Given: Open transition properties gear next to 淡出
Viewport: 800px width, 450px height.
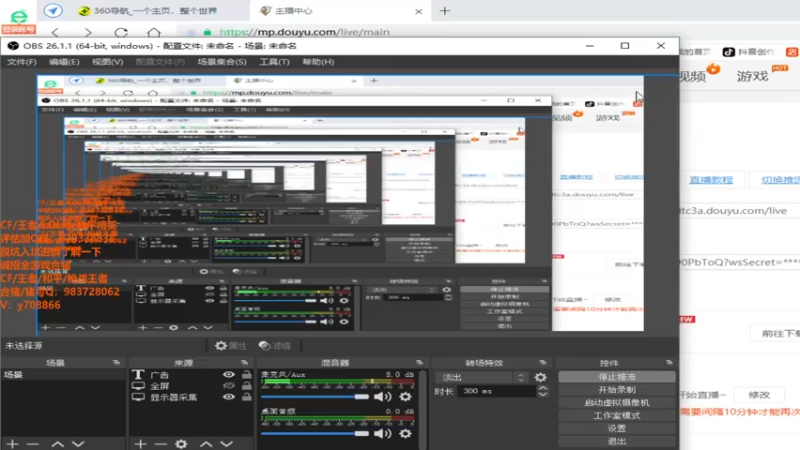Looking at the screenshot, I should [x=540, y=377].
